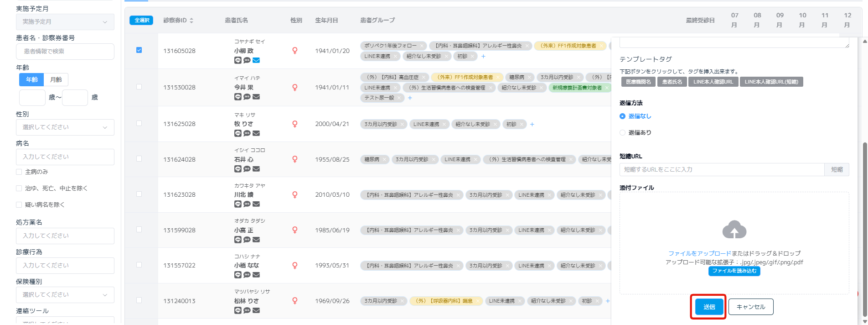The image size is (868, 325).
Task: Open the 保険種別 dropdown
Action: [65, 295]
